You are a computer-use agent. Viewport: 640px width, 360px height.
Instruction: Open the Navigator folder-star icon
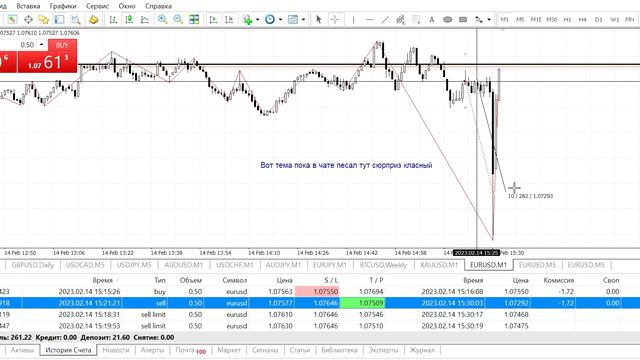coord(44,19)
